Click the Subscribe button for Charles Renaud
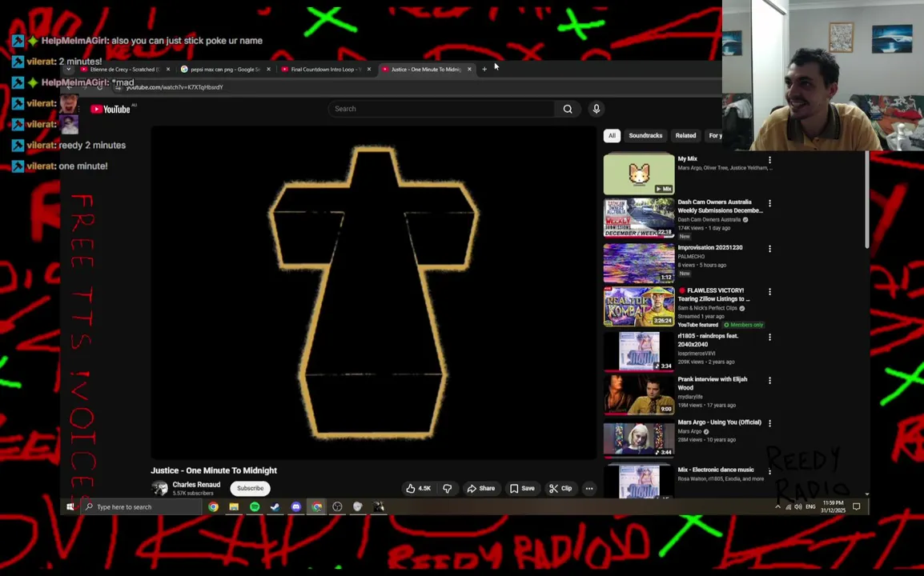The image size is (924, 576). (x=251, y=488)
